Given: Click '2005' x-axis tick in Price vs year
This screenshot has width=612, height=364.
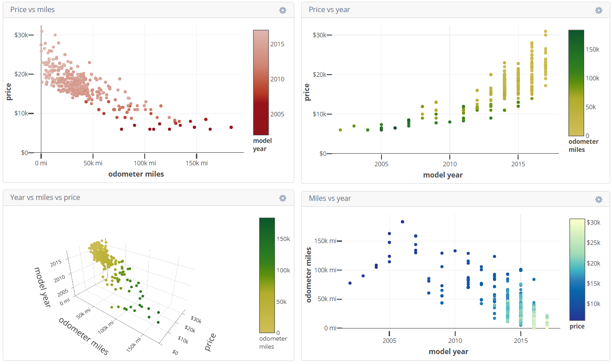Looking at the screenshot, I should tap(381, 164).
